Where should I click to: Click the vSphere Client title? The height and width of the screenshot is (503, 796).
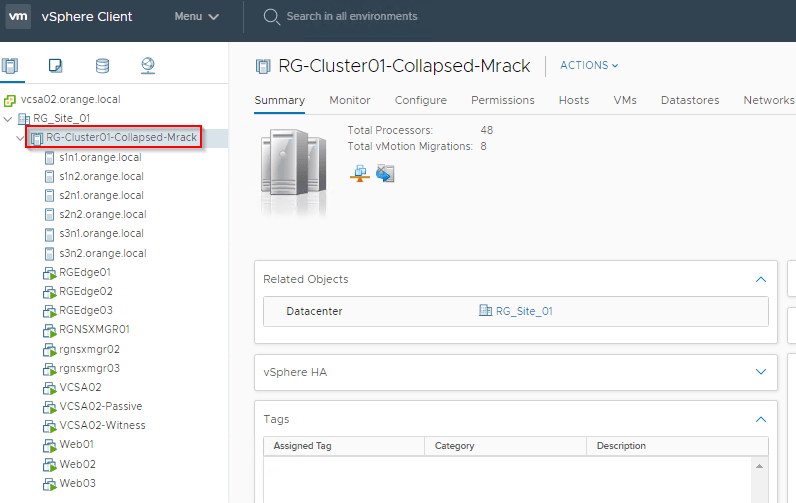87,16
